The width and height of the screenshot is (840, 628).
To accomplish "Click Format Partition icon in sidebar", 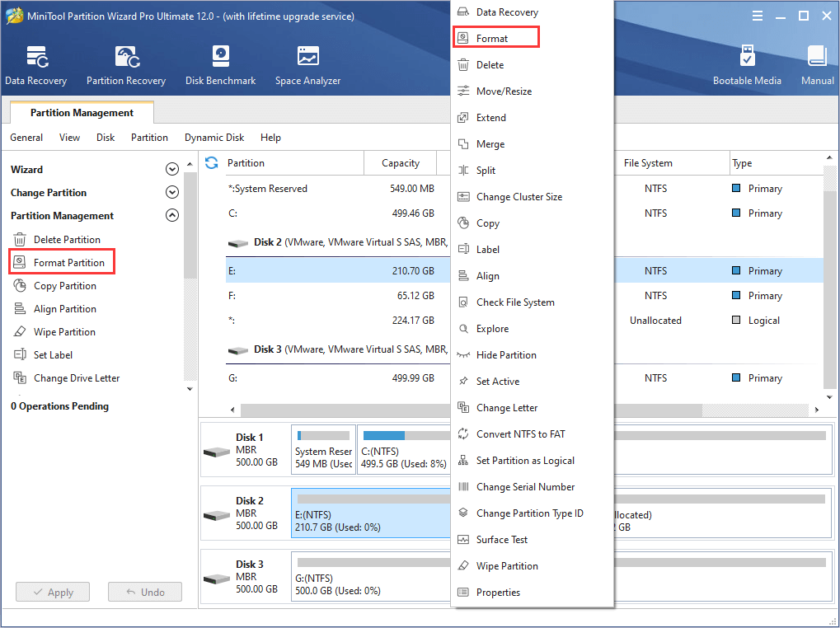I will pyautogui.click(x=20, y=262).
